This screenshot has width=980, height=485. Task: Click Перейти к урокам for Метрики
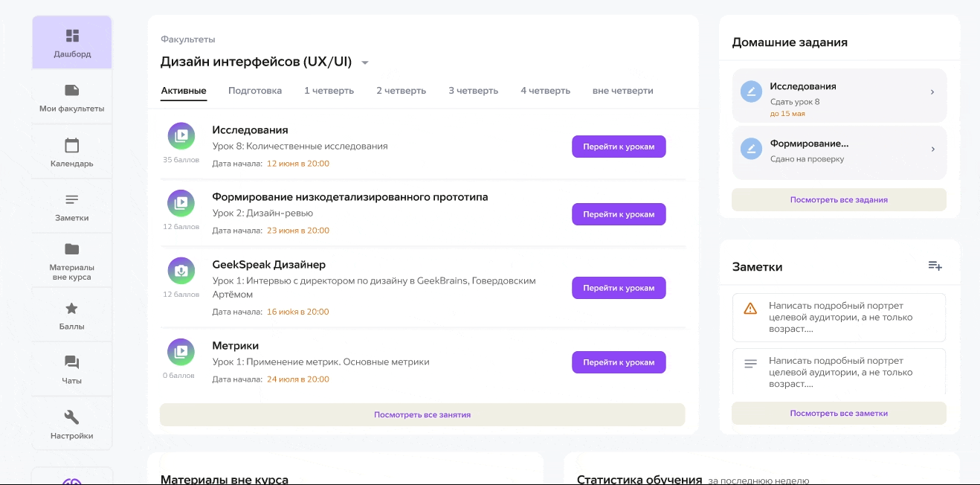pos(619,362)
